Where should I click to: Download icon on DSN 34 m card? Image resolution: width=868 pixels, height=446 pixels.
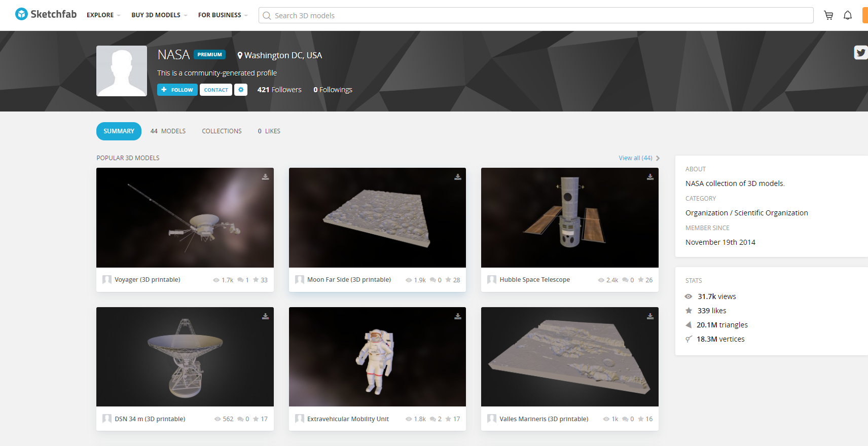point(265,316)
